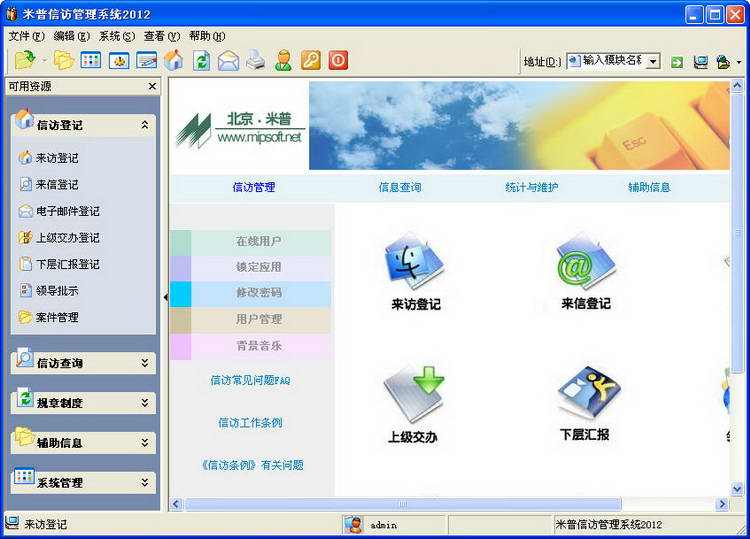Open the 《信访条例》有关问题 link
Image resolution: width=750 pixels, height=539 pixels.
(x=252, y=465)
